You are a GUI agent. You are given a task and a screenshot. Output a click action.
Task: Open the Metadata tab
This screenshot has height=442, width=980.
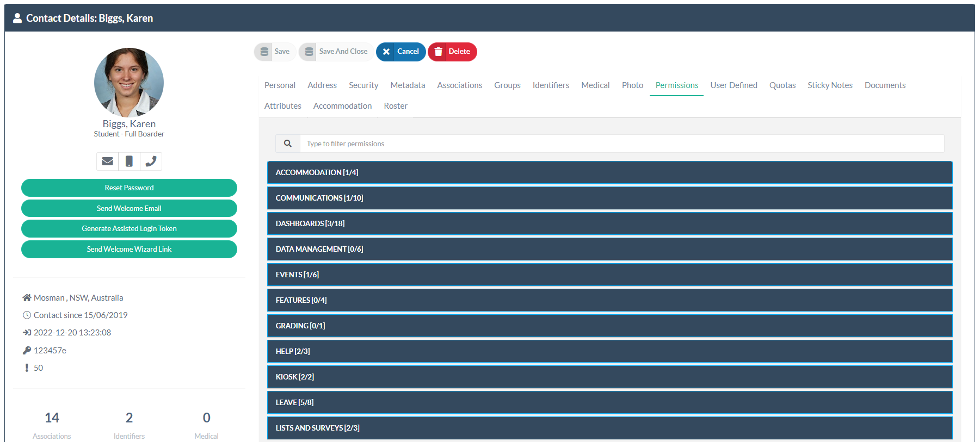[x=408, y=85]
